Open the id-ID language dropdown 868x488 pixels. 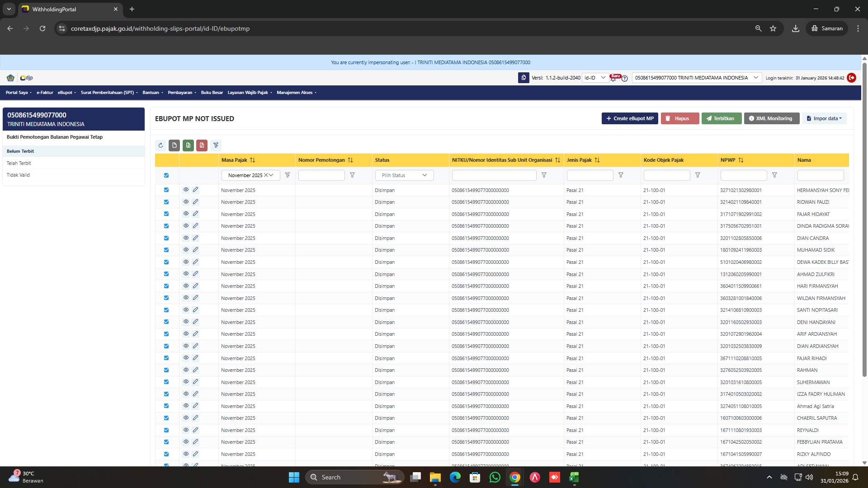click(596, 77)
